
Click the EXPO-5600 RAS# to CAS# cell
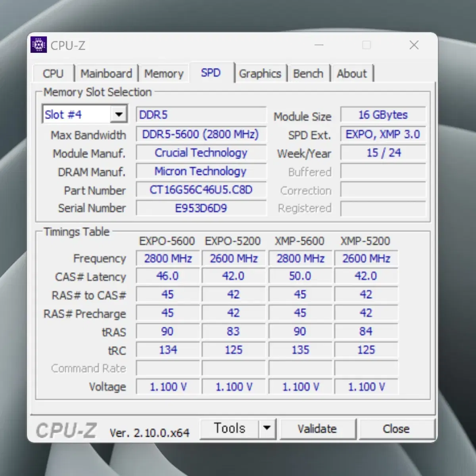tap(168, 295)
